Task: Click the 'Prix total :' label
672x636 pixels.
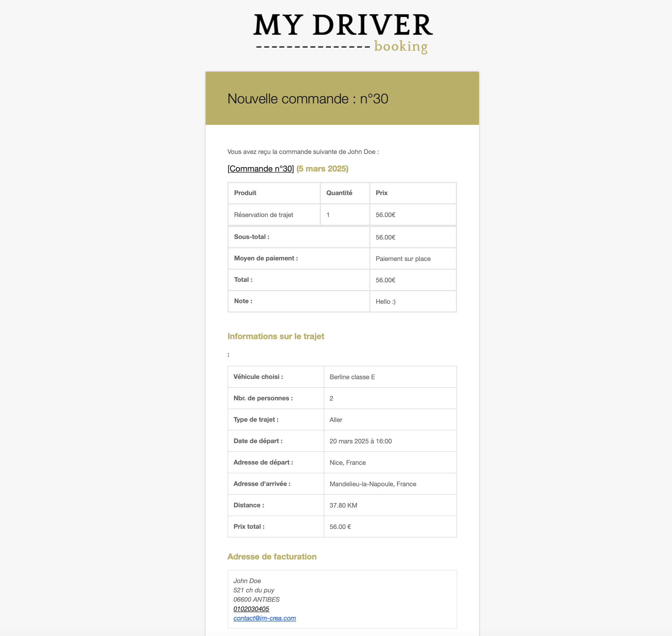Action: (249, 527)
